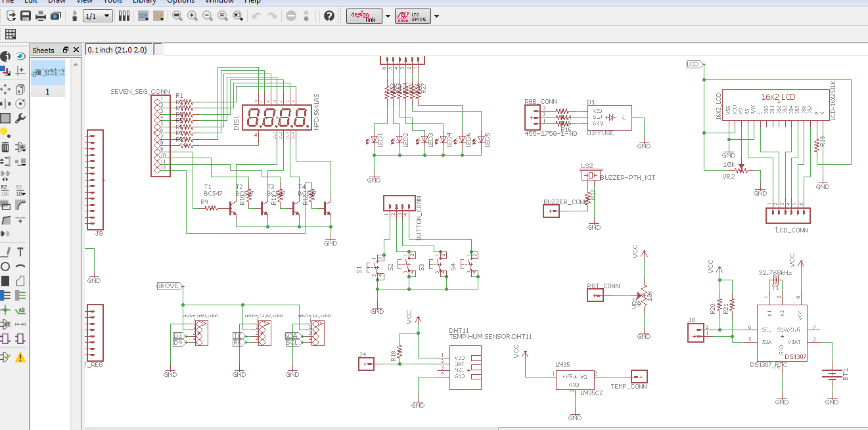The image size is (868, 430).
Task: Open the wrench-shaped Change tool
Action: (x=20, y=118)
